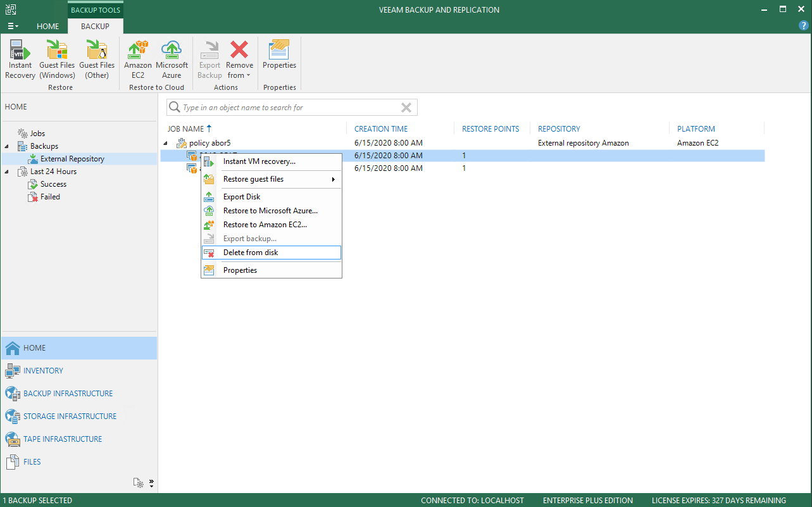Click the External repository Amazon cell
The width and height of the screenshot is (812, 507).
pos(584,143)
